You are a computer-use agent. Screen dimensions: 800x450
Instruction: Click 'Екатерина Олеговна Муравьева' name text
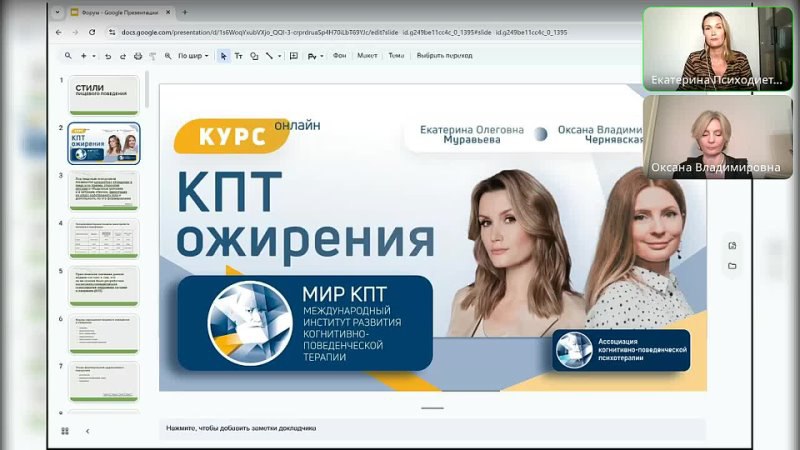472,135
